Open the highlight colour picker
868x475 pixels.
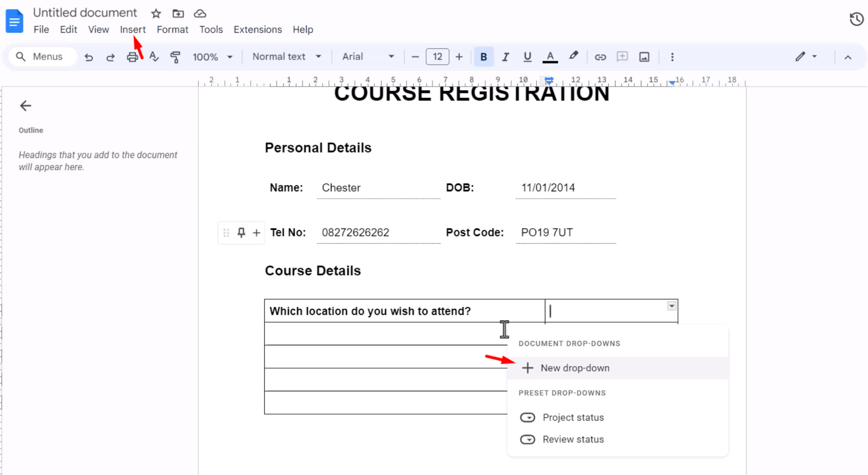[x=573, y=56]
